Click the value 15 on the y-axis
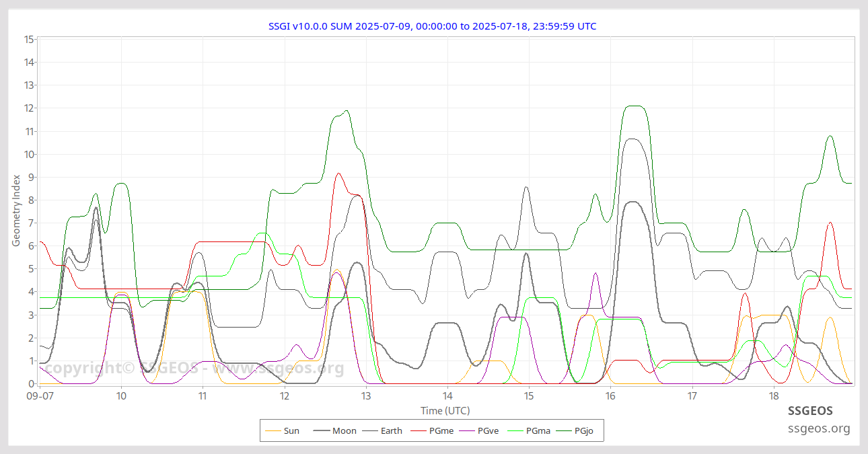Viewport: 868px width, 454px height. point(29,39)
